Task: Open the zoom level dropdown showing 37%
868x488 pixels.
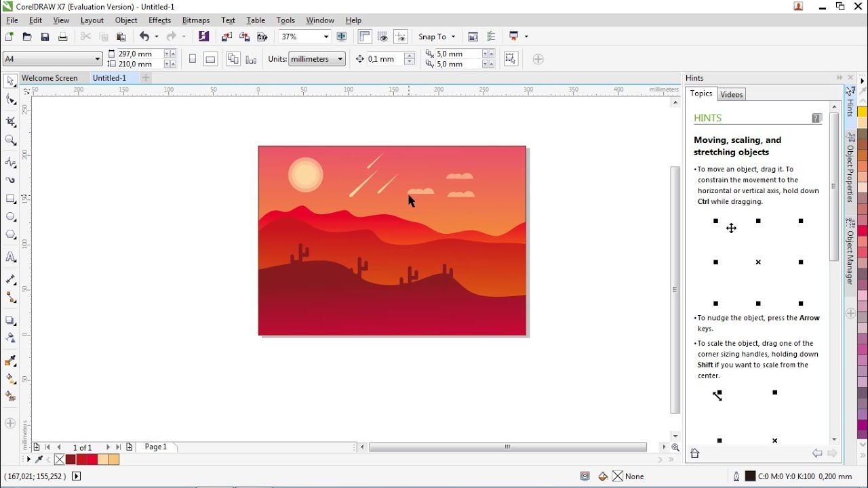Action: 325,37
